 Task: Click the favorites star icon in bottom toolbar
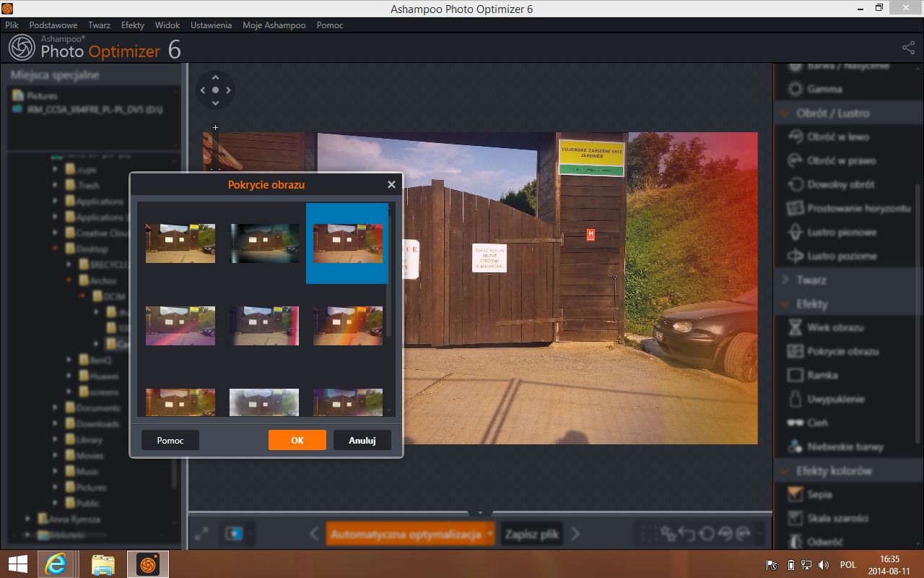[x=668, y=534]
